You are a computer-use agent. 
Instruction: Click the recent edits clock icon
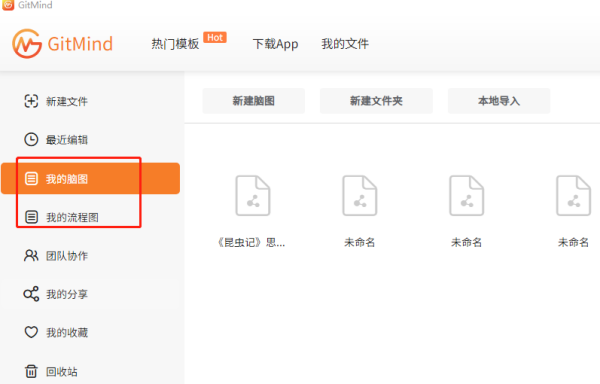[x=31, y=140]
